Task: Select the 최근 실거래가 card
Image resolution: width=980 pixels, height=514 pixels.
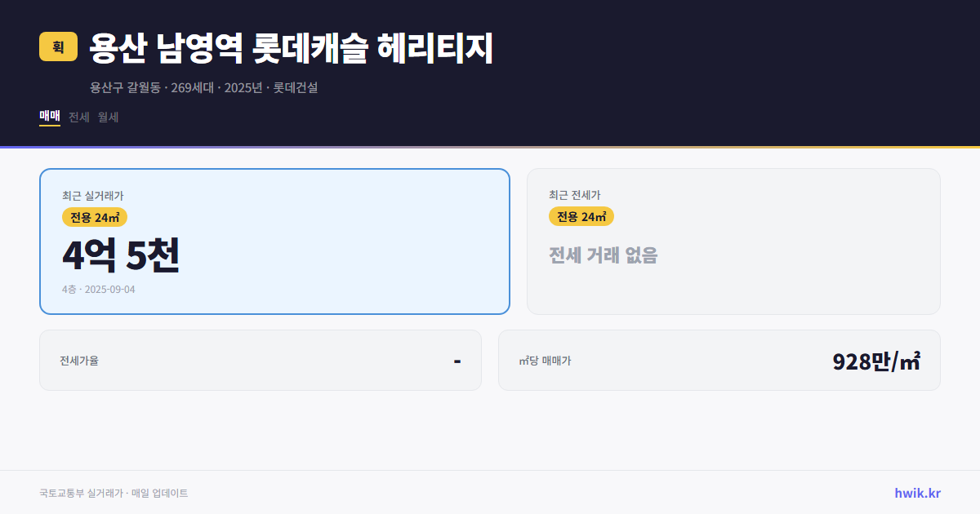Action: click(x=274, y=241)
